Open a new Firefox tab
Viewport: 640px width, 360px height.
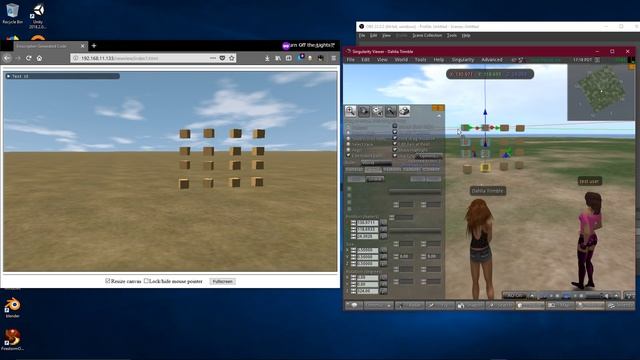pos(94,46)
